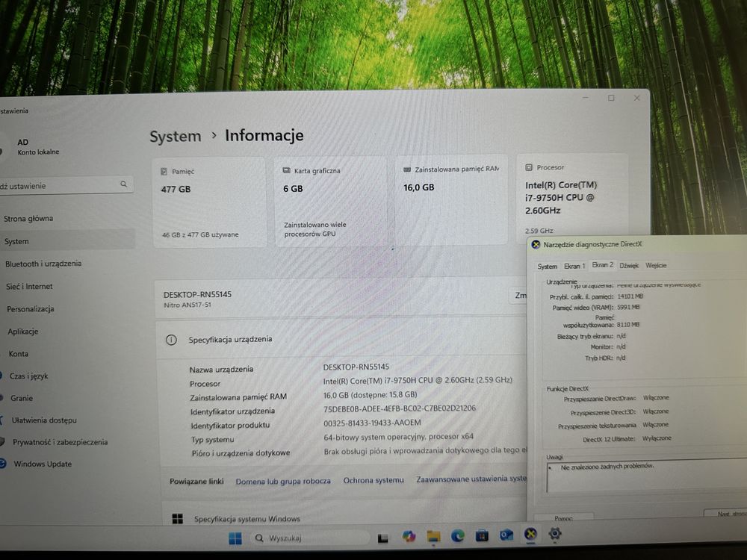Click the 8110 MB shared memory value

(628, 325)
